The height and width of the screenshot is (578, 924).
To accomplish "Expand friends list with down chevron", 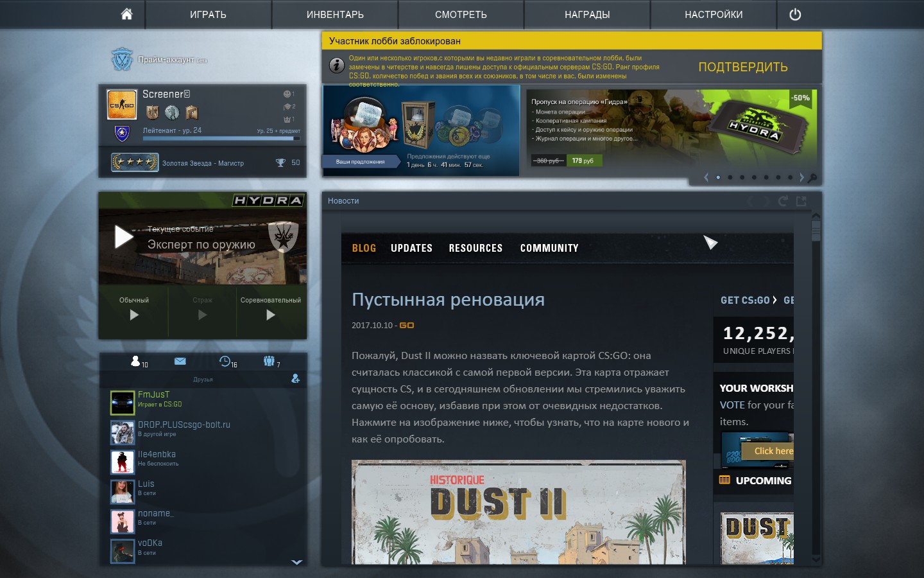I will pyautogui.click(x=296, y=562).
